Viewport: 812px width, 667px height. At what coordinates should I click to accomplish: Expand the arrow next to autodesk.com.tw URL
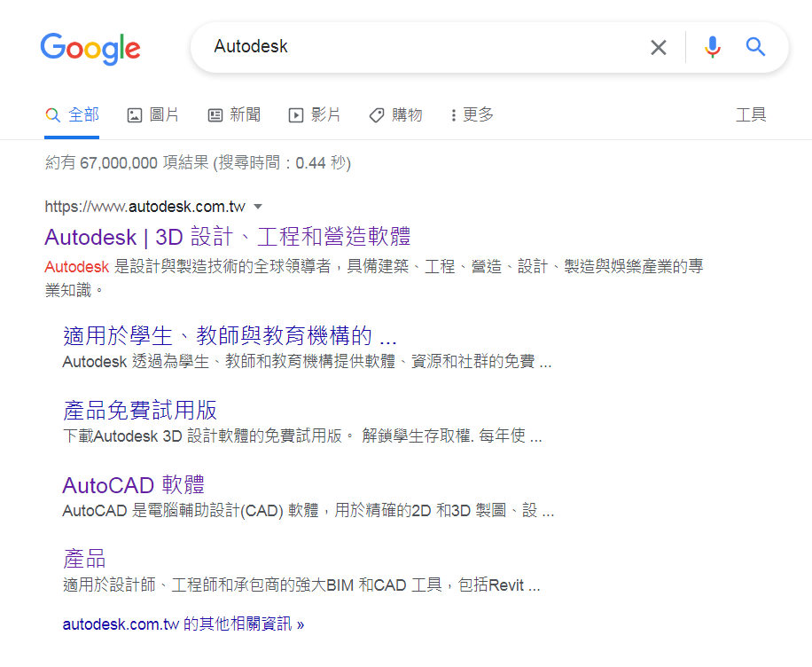pos(258,207)
